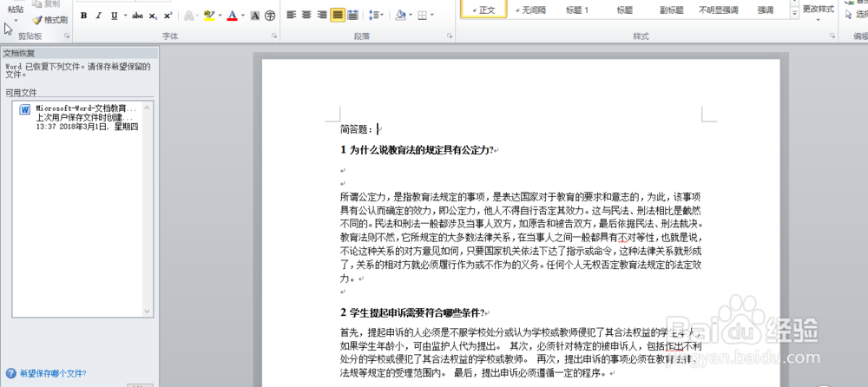Screen dimensions: 868x387
Task: Apply the 副标题 subtitle style
Action: click(672, 10)
